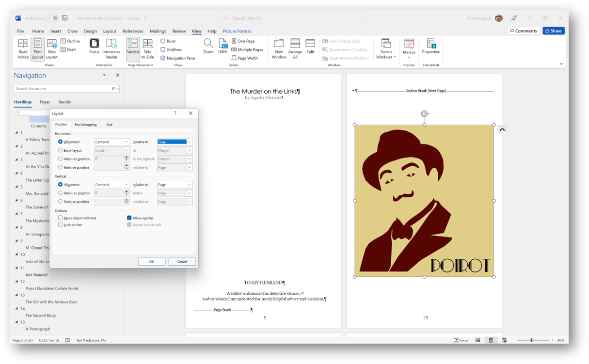Expand horizontal Alignment Centered dropdown
Image resolution: width=589 pixels, height=364 pixels.
pos(127,142)
